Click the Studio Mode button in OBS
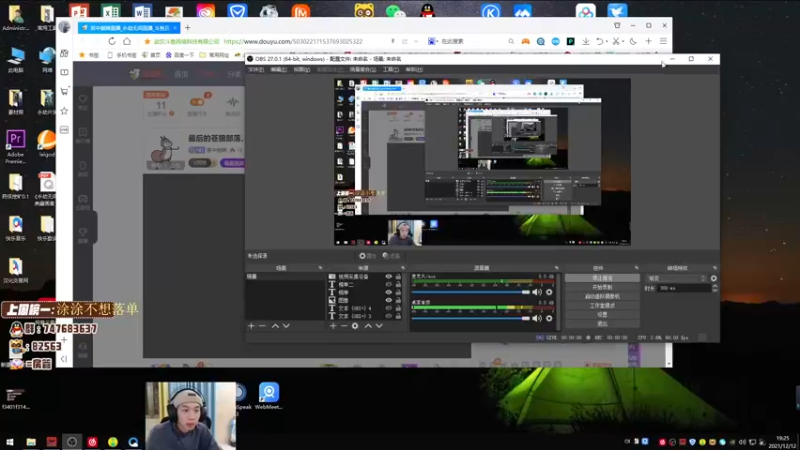Screen dimensions: 800x450 click(602, 306)
